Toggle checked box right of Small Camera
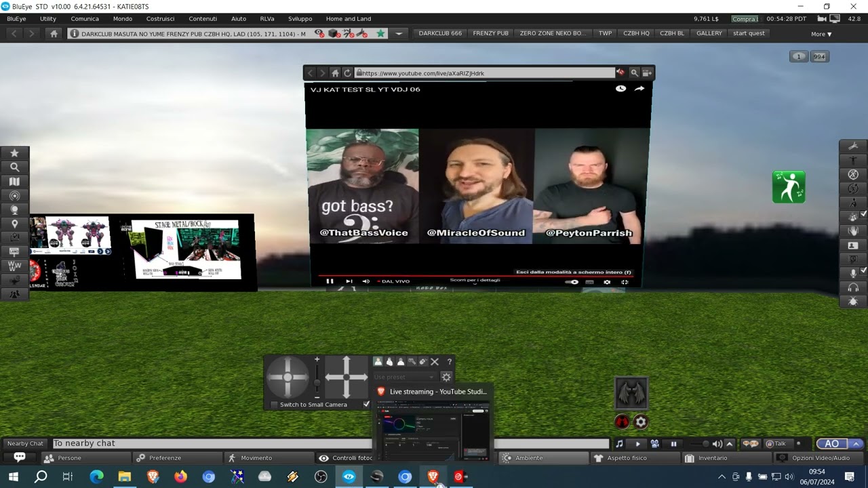 tap(367, 405)
